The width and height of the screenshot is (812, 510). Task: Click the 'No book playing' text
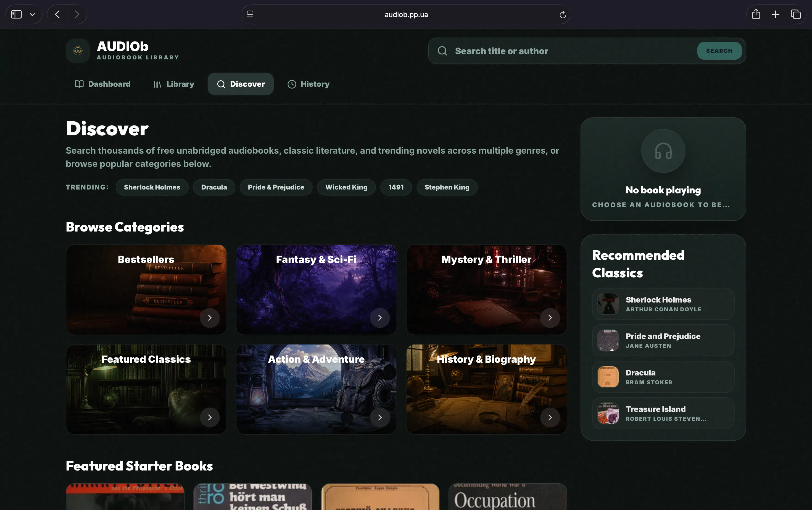click(663, 190)
